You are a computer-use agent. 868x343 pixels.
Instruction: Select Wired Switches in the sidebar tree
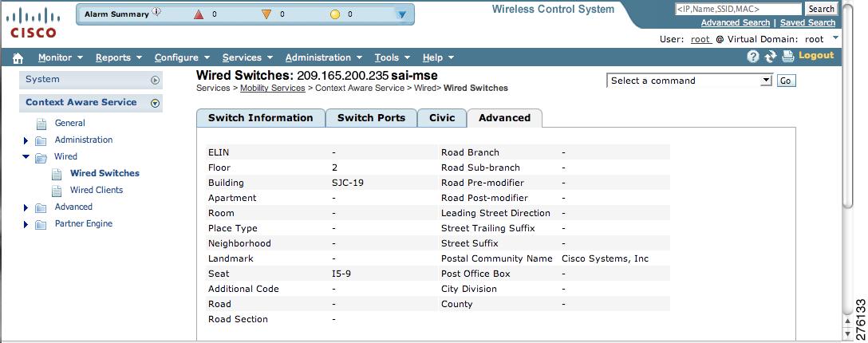click(x=105, y=173)
